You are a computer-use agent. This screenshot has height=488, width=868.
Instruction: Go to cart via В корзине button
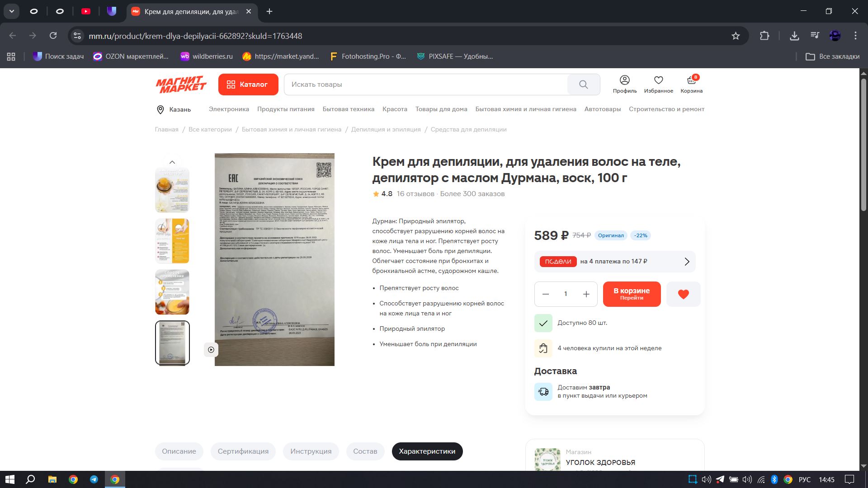[x=631, y=294]
